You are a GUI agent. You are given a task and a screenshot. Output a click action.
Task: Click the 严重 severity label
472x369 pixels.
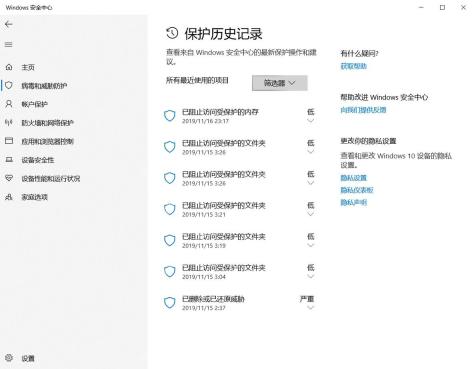point(307,299)
